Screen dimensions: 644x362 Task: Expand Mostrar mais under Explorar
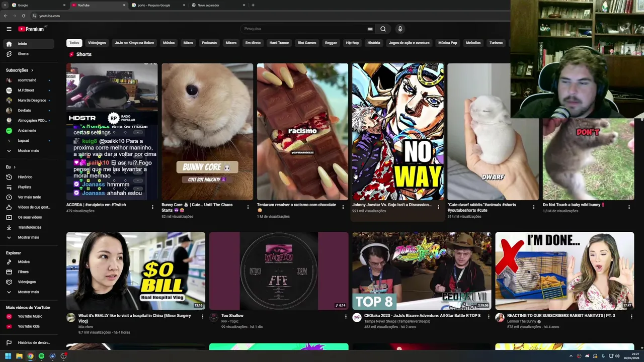point(29,292)
